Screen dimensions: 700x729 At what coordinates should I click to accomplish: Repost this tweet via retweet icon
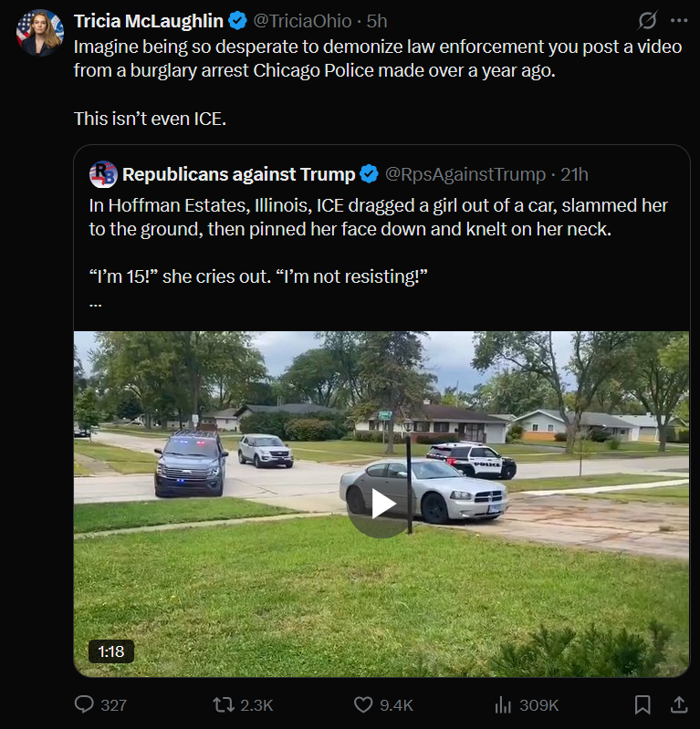click(x=223, y=704)
